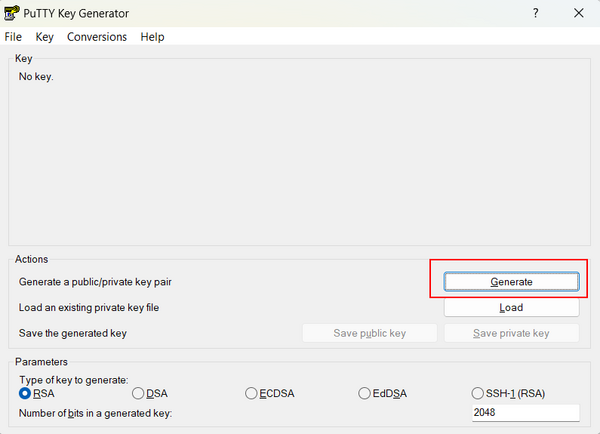This screenshot has width=600, height=434.
Task: Click 'Generate a public/private key pair' label
Action: [x=95, y=282]
